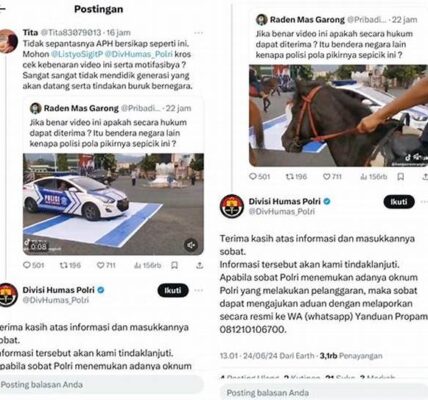Open Divisi Humas Polri profile avatar on right
This screenshot has height=400, width=428.
pos(232,206)
